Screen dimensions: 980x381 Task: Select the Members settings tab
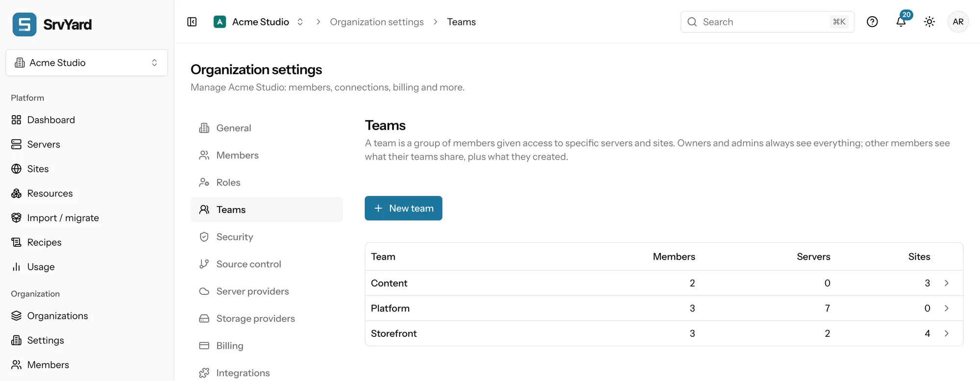(267, 155)
